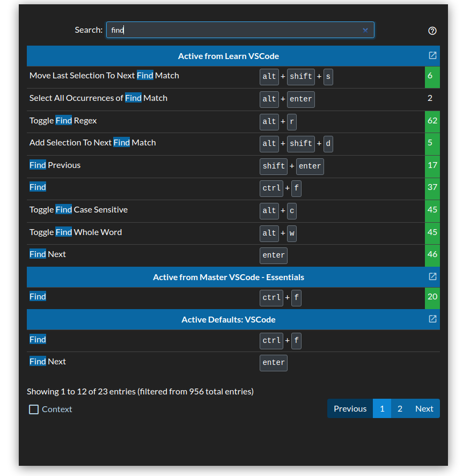The width and height of the screenshot is (463, 476).
Task: Click the c key in alt+c shortcut
Action: tap(291, 211)
